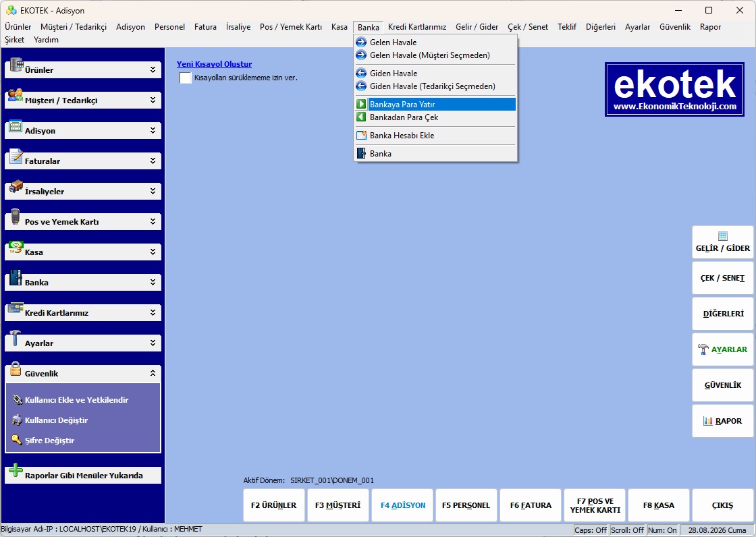
Task: Click the Ayarlar hammer icon in sidebar
Action: pyautogui.click(x=16, y=338)
